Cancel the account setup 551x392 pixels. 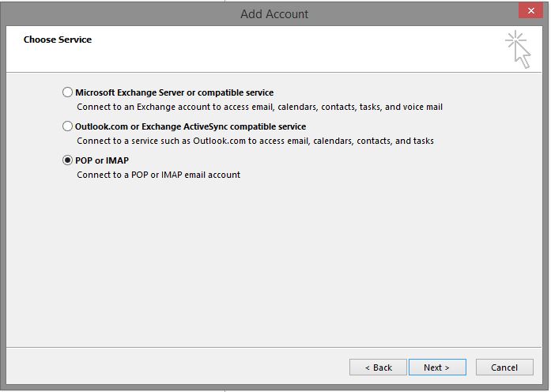504,367
